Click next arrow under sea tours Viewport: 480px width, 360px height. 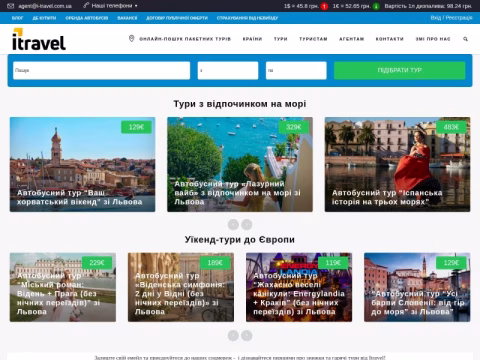tap(247, 224)
